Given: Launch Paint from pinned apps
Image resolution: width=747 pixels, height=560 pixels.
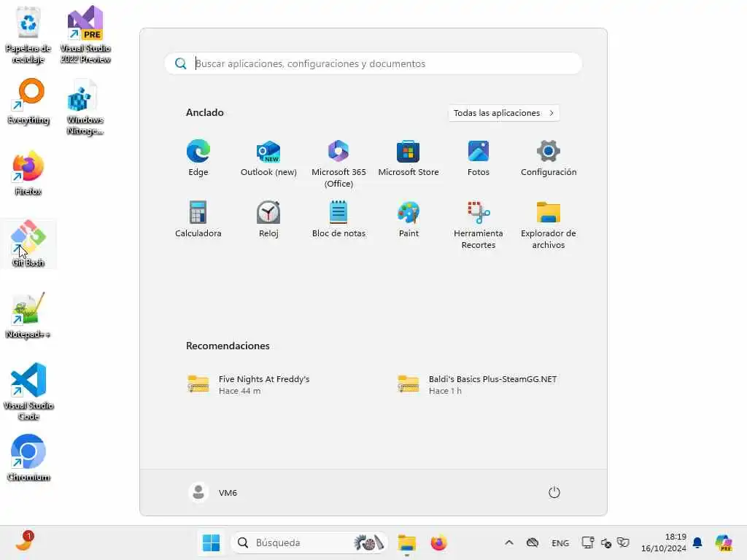Looking at the screenshot, I should pyautogui.click(x=409, y=219).
